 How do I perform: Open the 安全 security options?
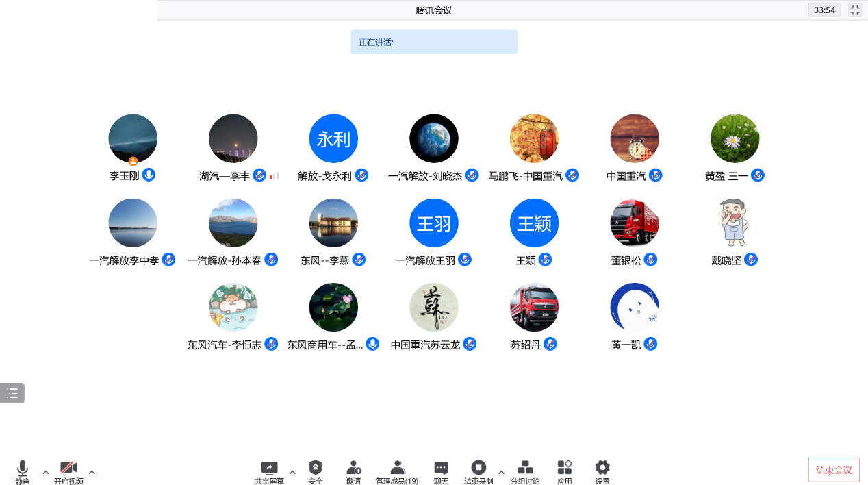(x=315, y=473)
